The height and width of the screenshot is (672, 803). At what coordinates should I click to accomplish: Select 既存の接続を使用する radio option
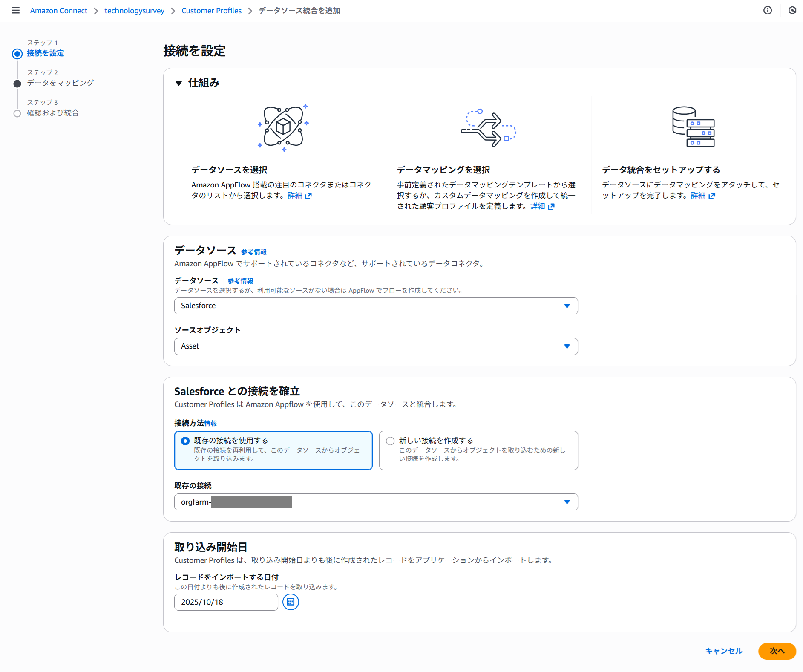tap(185, 441)
